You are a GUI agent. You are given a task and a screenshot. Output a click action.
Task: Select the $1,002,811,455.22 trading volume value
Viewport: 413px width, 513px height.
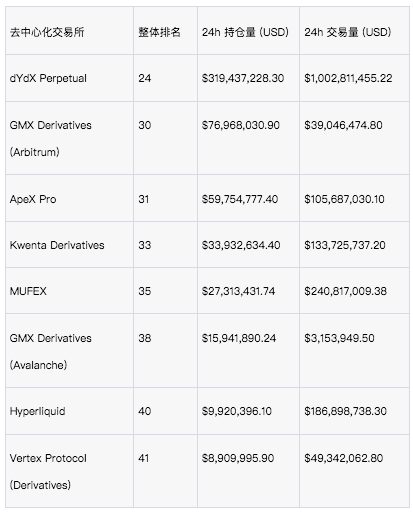point(348,78)
